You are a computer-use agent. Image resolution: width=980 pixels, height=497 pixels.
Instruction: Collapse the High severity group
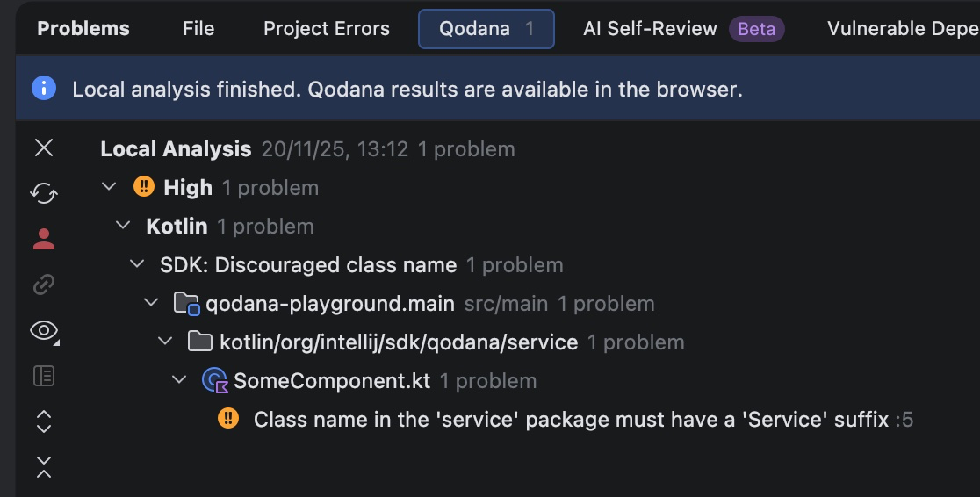coord(109,187)
